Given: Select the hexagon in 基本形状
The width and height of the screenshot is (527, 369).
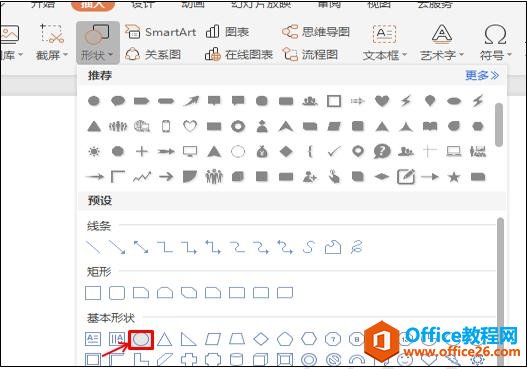Looking at the screenshot, I should coord(309,339).
